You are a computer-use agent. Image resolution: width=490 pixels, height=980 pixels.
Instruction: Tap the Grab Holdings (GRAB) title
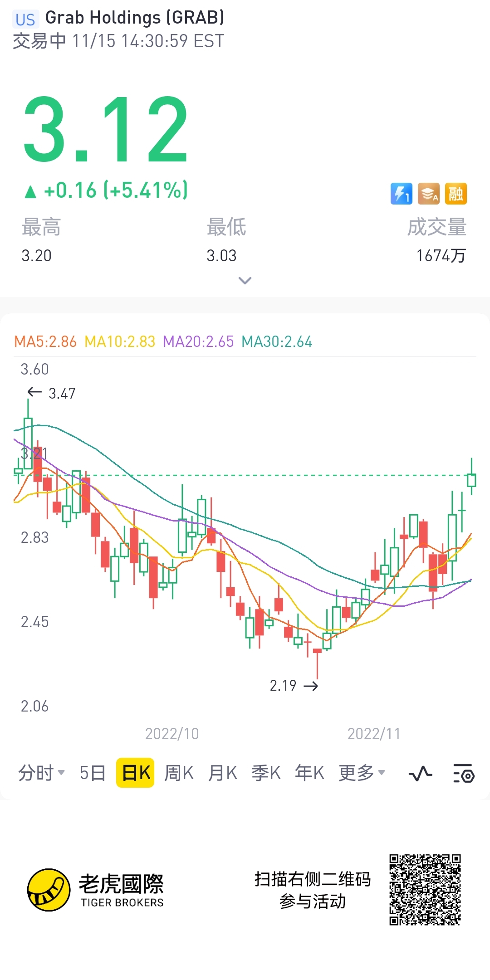[x=135, y=18]
